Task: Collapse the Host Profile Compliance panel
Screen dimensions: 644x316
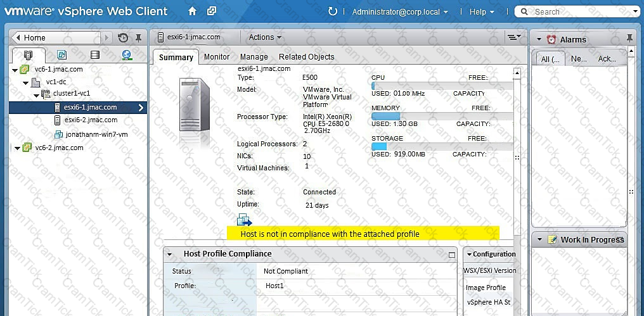Action: point(169,255)
